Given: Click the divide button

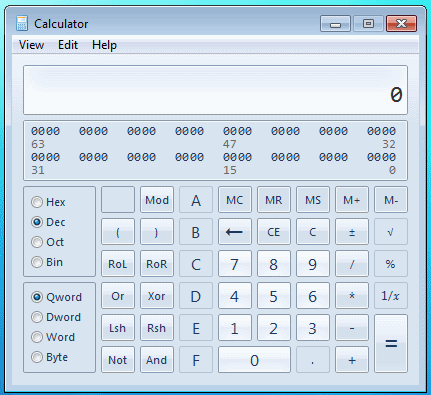Looking at the screenshot, I should coord(352,264).
